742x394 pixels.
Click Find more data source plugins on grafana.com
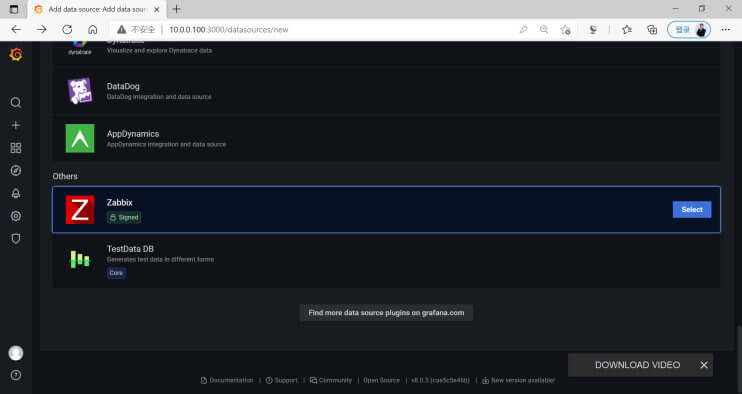click(386, 313)
